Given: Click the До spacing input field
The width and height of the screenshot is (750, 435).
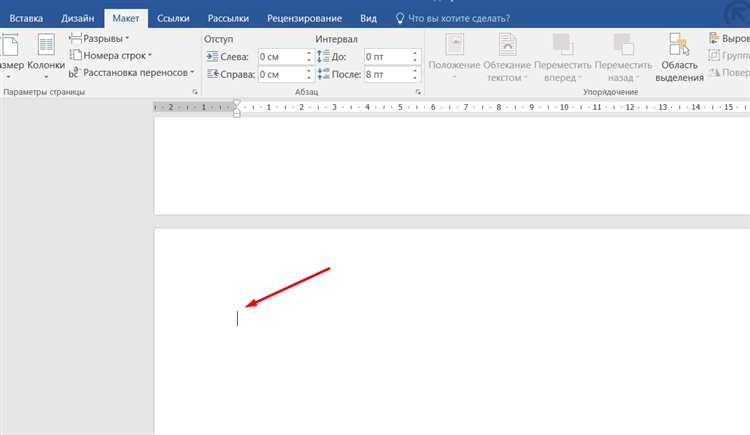Looking at the screenshot, I should tap(387, 57).
